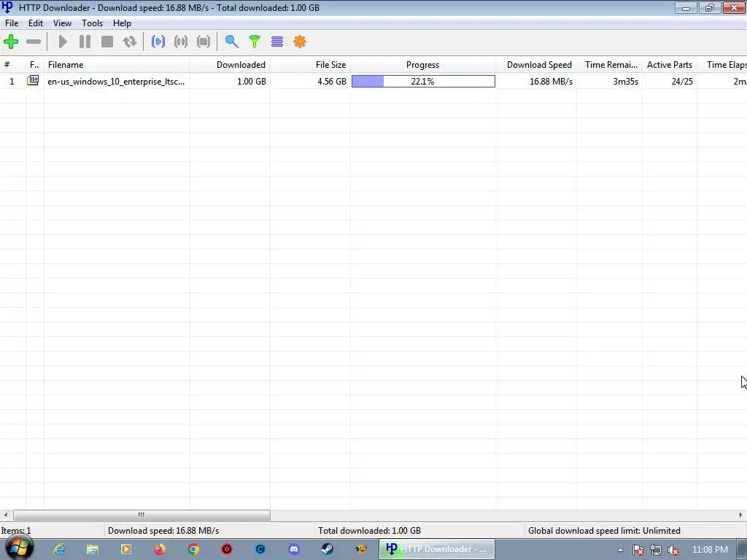Start the selected download with the play icon
Image resolution: width=747 pixels, height=560 pixels.
(x=63, y=42)
